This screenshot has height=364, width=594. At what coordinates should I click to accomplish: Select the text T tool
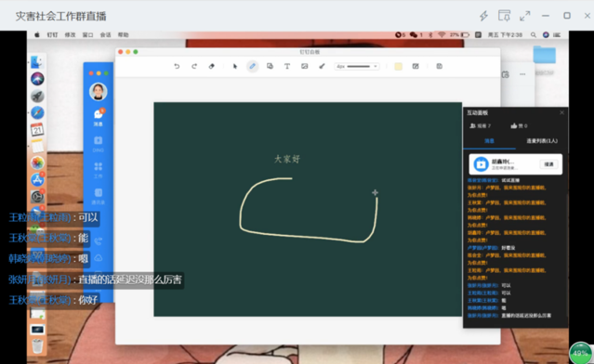(x=287, y=66)
